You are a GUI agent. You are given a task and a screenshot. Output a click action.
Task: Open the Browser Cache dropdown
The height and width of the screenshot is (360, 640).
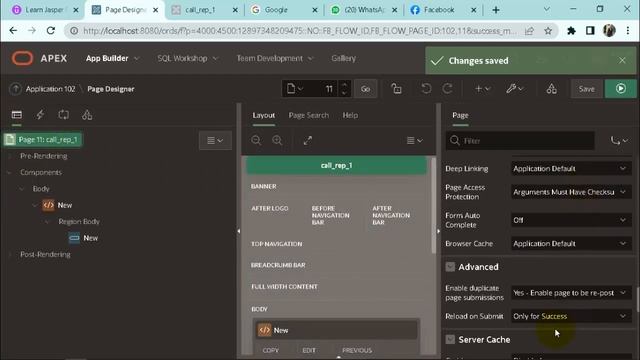pos(571,244)
